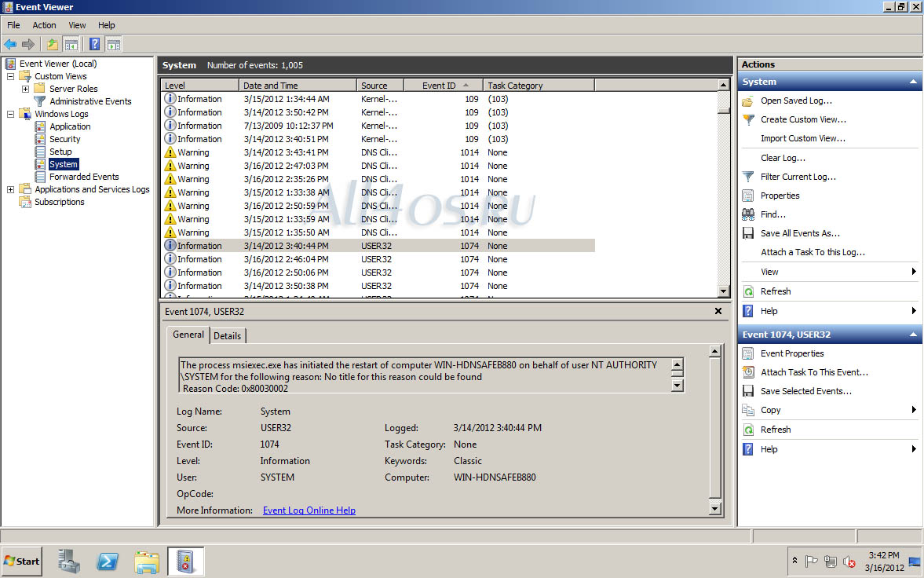
Task: Click Open Saved Log action
Action: pos(796,101)
